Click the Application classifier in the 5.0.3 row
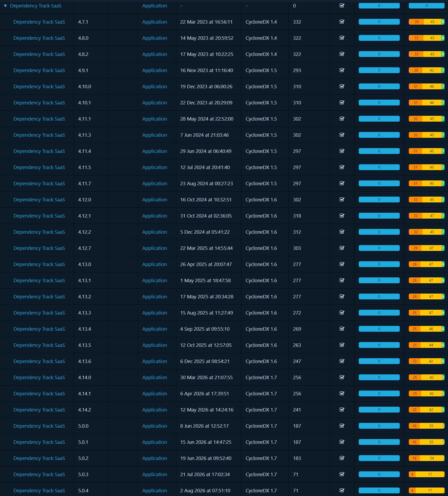Screen dimensions: 448x496 pyautogui.click(x=154, y=475)
